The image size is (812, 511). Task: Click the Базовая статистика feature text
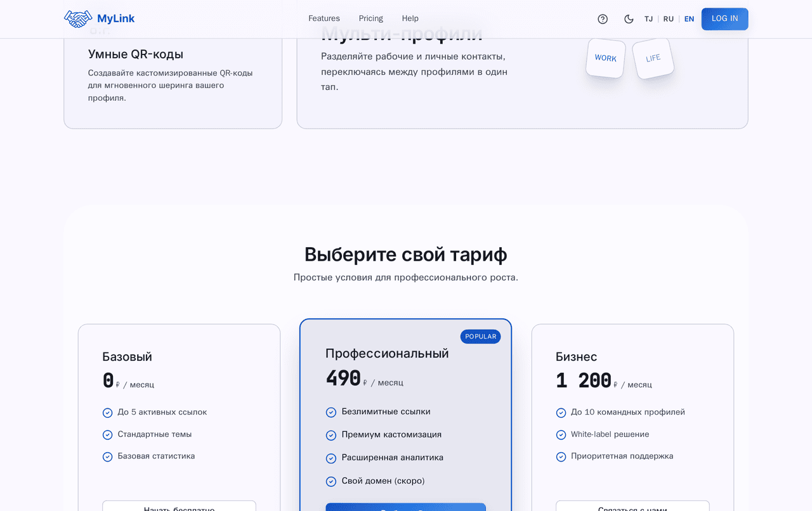click(x=156, y=456)
